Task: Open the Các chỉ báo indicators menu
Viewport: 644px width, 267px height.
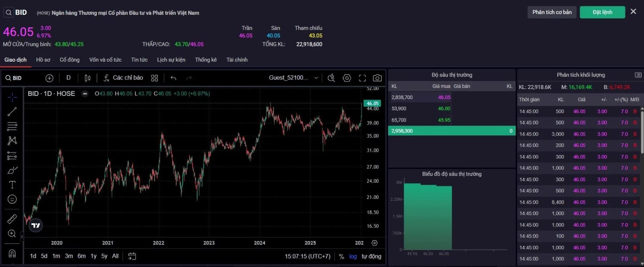Action: pyautogui.click(x=123, y=78)
